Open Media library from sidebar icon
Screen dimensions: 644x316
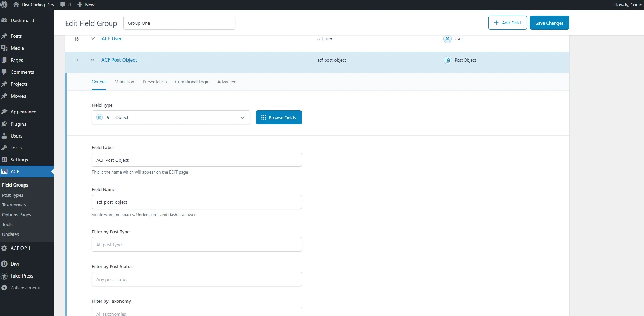[4, 48]
